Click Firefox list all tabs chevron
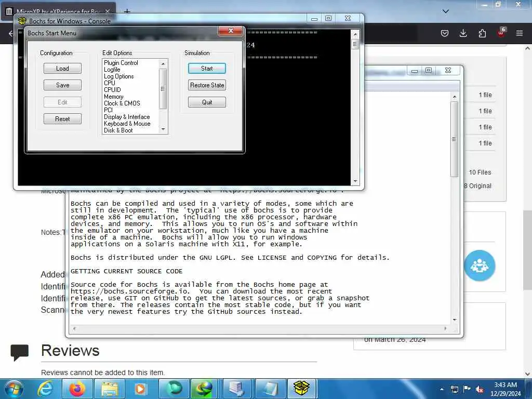Viewport: 532px width, 399px height. tap(446, 11)
